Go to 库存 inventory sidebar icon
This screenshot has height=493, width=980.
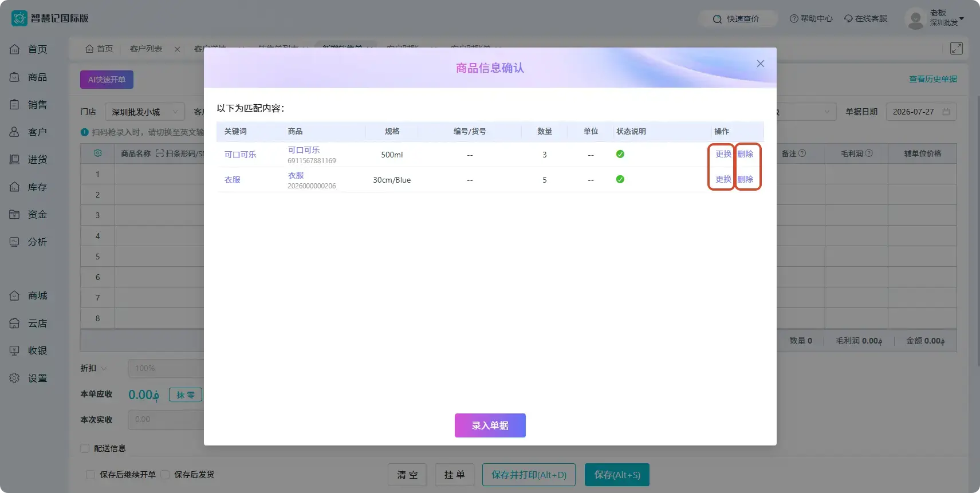(15, 187)
